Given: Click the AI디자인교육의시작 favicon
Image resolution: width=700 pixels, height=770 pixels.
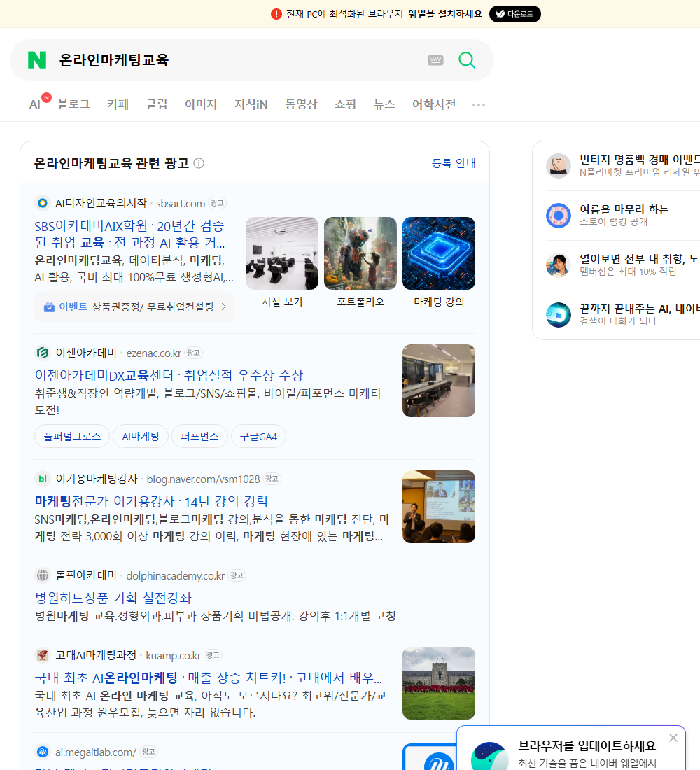Looking at the screenshot, I should [43, 203].
